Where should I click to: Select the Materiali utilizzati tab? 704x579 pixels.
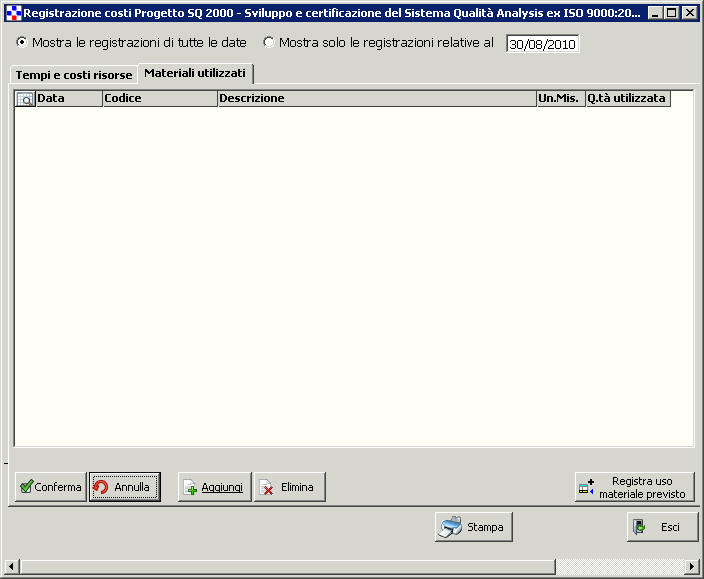pos(195,74)
